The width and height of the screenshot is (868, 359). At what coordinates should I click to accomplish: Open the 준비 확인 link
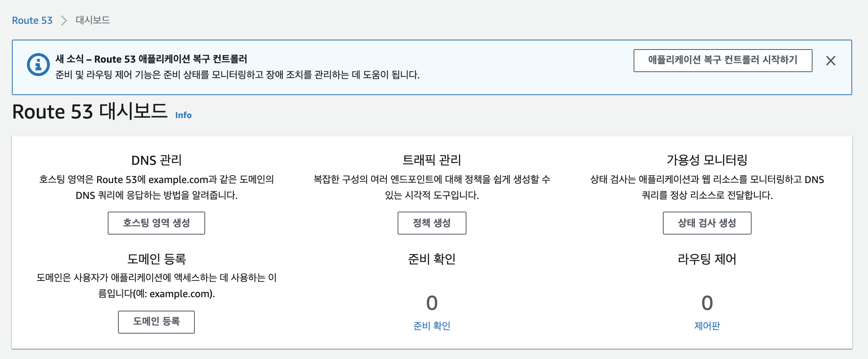(432, 326)
